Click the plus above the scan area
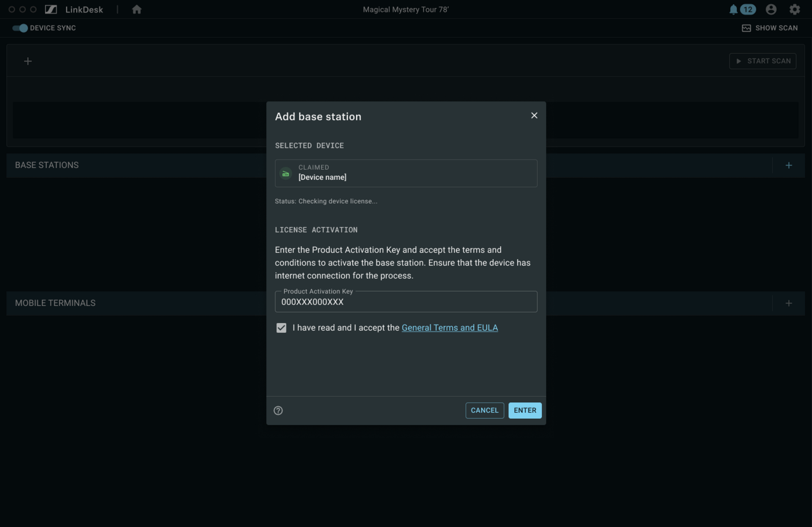812x527 pixels. (x=28, y=61)
